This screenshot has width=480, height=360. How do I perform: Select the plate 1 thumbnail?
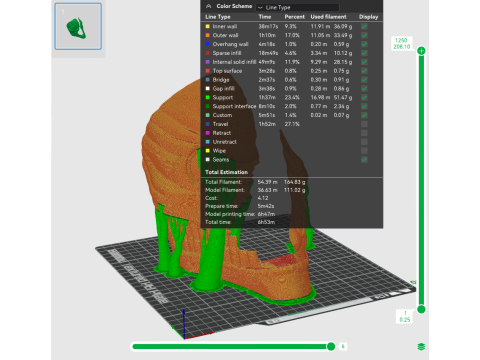click(x=78, y=26)
